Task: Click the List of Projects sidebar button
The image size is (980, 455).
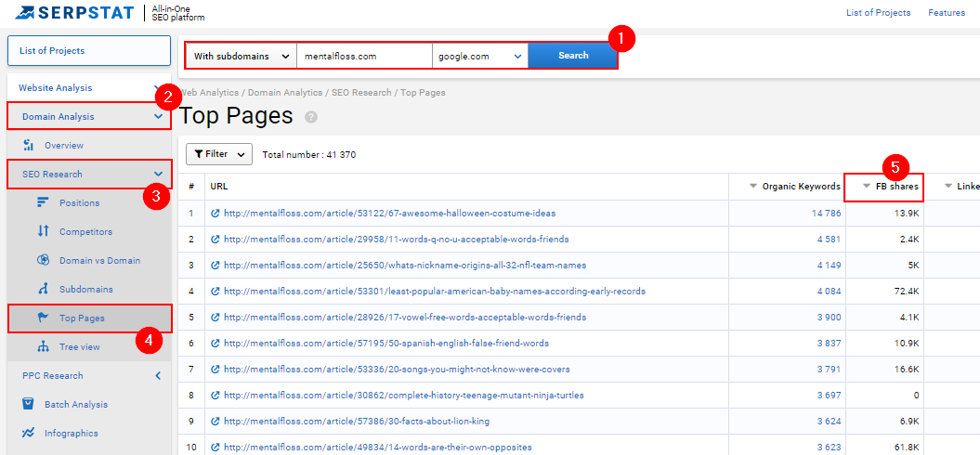Action: click(x=89, y=51)
